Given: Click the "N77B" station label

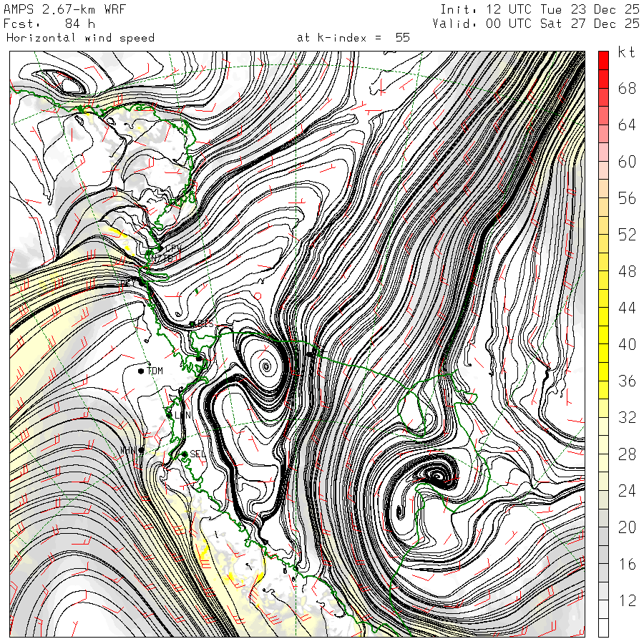Looking at the screenshot, I should (x=162, y=258).
